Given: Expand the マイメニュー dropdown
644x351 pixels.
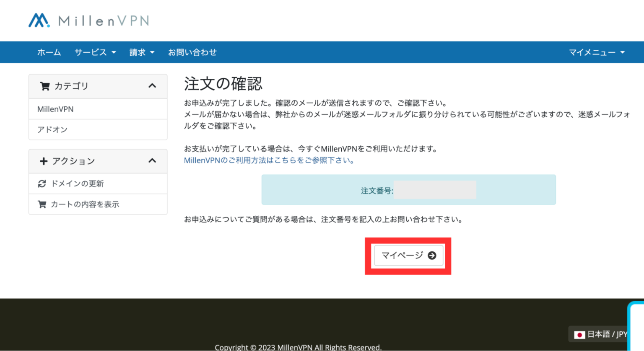Looking at the screenshot, I should click(x=596, y=52).
